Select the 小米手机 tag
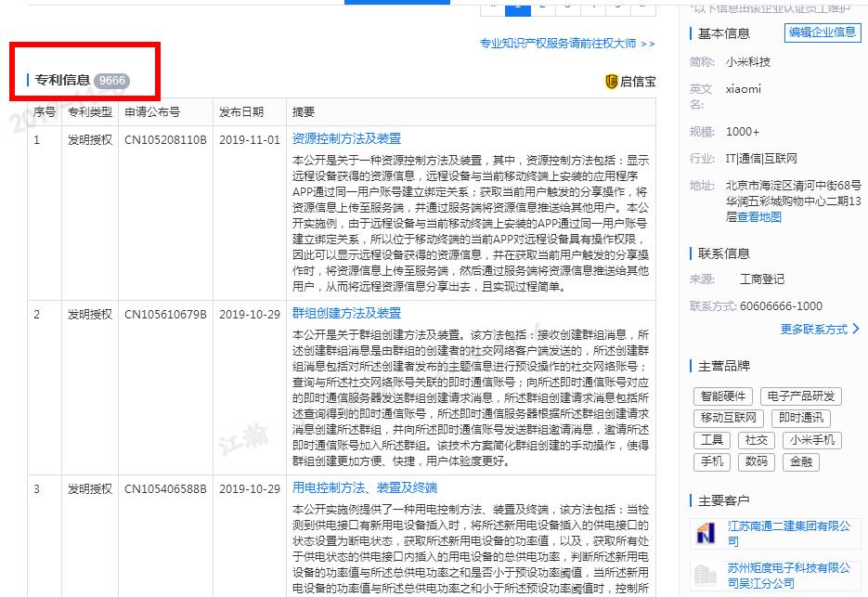Screen dimensions: 868x597 pyautogui.click(x=813, y=440)
